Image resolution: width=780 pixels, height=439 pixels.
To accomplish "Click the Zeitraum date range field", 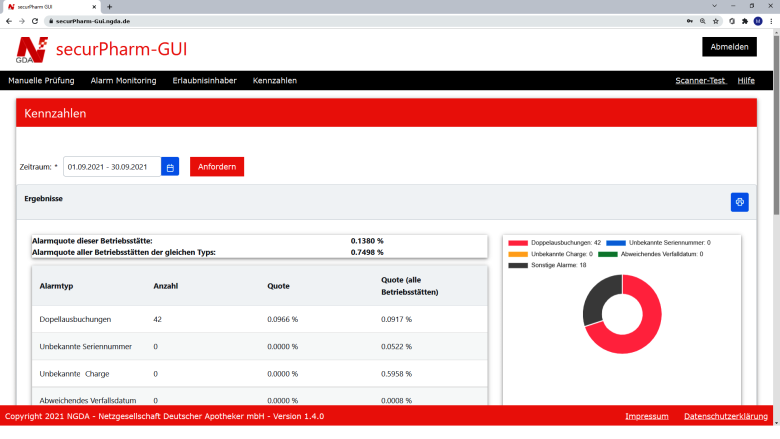I will pyautogui.click(x=111, y=167).
